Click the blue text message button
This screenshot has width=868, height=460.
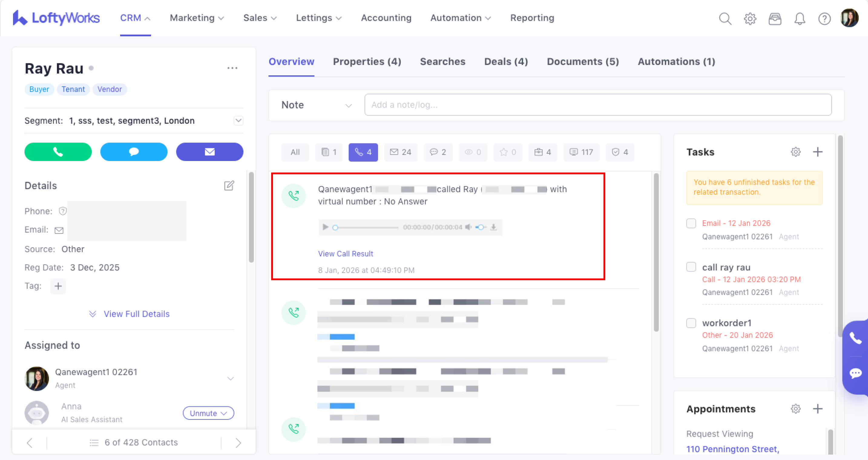point(134,152)
